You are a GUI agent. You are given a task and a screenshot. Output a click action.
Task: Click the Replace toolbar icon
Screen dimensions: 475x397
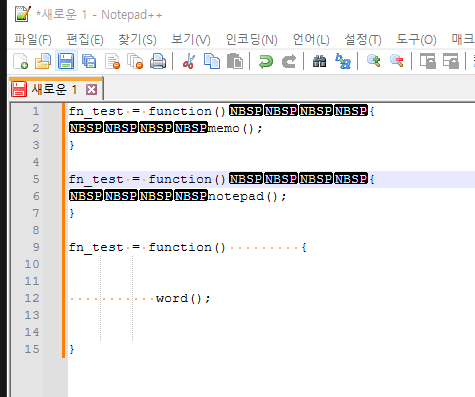(343, 61)
